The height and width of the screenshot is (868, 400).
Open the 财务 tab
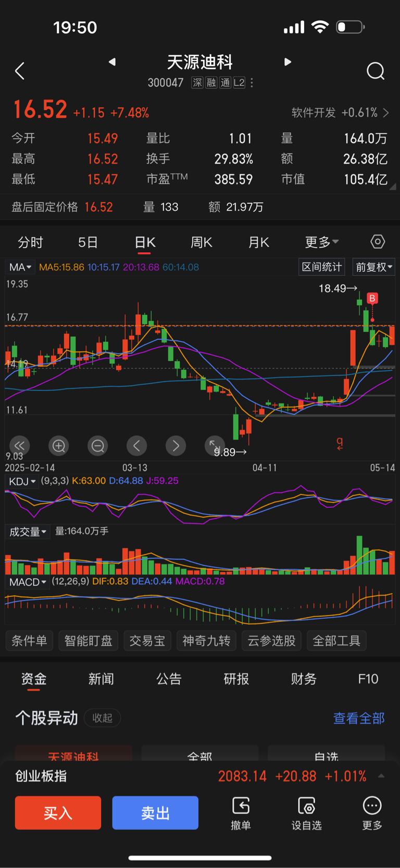pos(304,679)
